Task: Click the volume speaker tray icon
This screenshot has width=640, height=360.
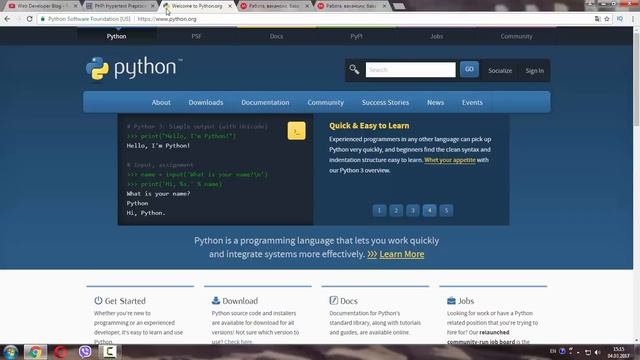Action: (598, 352)
